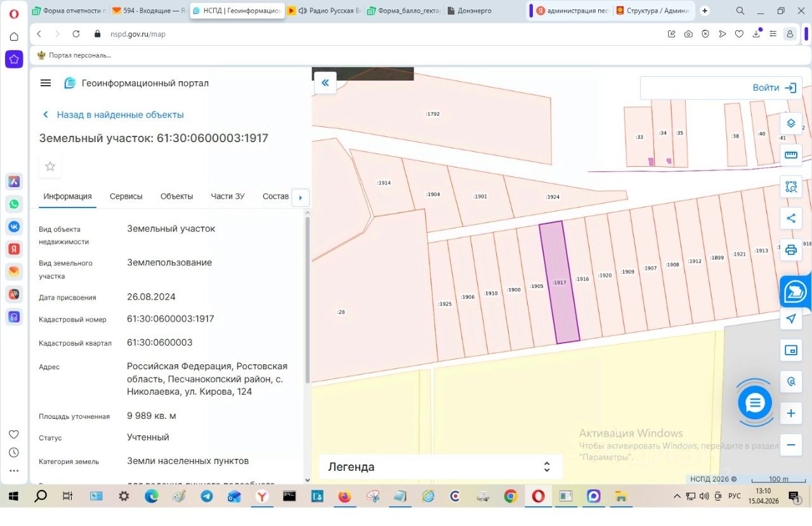Screen dimensions: 812x526
Task: Share the current map view
Action: point(791,218)
